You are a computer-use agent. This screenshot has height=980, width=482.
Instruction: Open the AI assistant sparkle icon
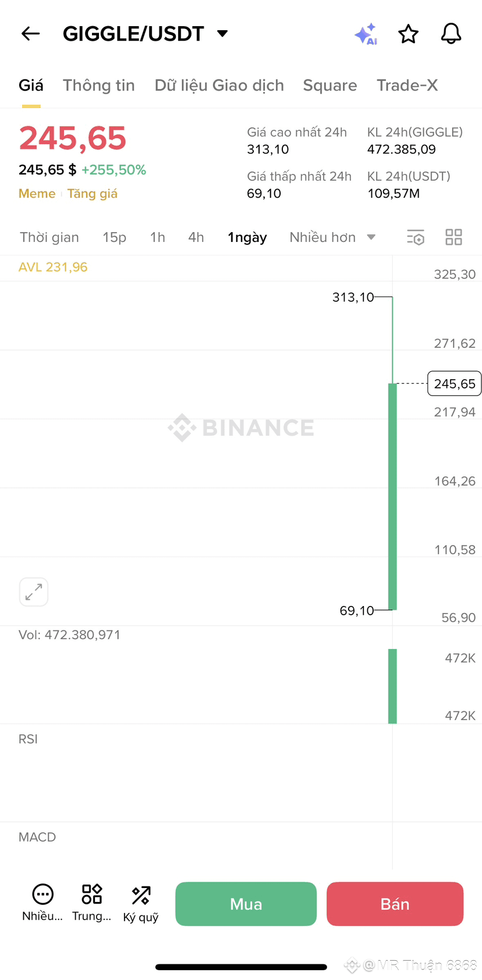click(x=366, y=34)
